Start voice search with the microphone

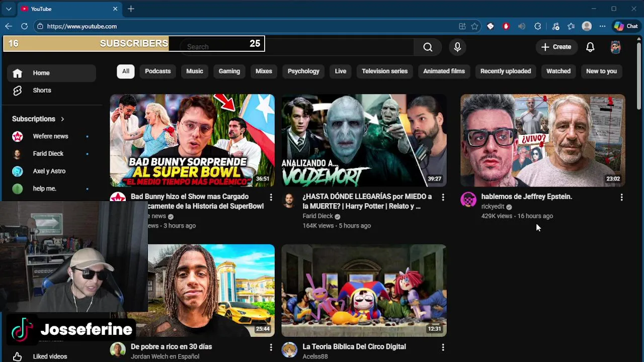coord(457,47)
